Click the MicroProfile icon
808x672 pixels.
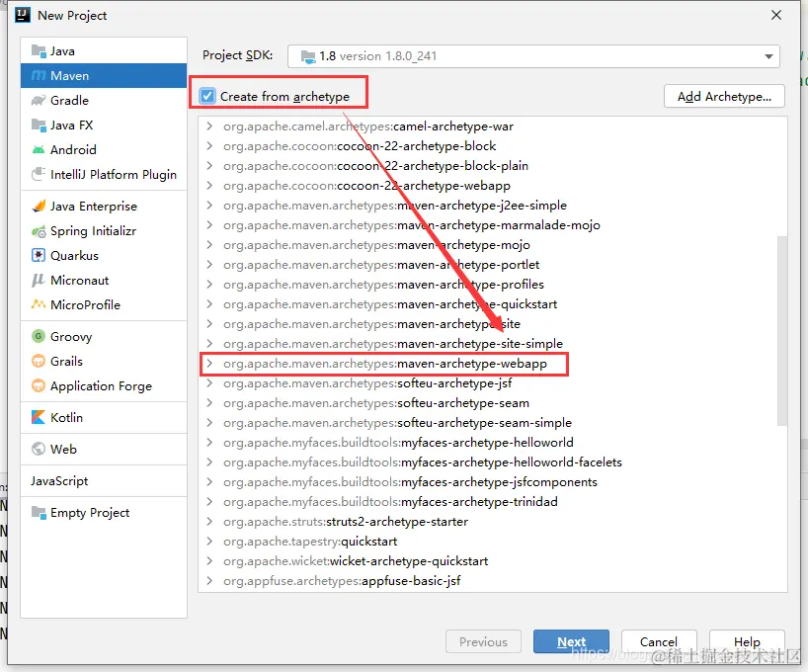pos(39,304)
